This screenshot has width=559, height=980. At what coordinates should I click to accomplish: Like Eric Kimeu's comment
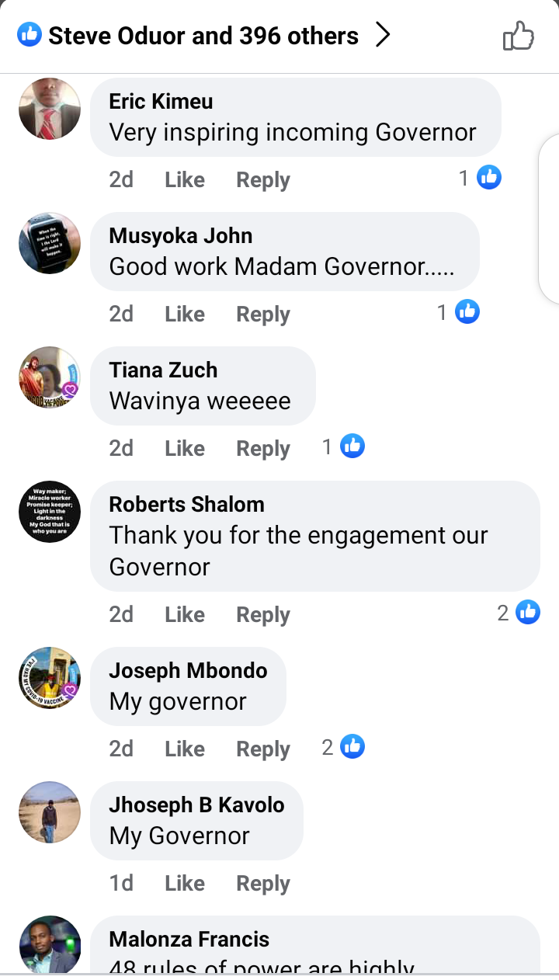point(185,179)
